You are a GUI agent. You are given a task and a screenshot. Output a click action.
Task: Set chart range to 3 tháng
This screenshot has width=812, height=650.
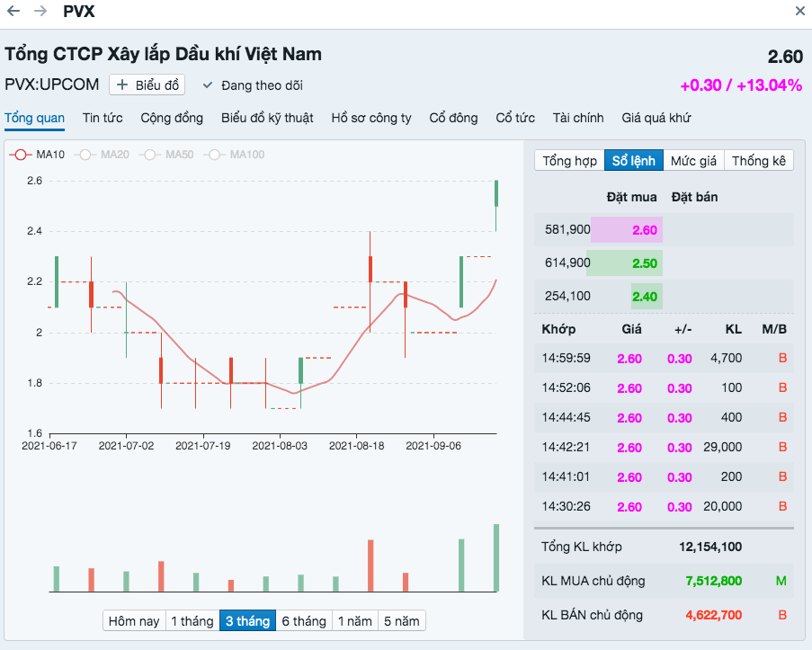tap(247, 621)
